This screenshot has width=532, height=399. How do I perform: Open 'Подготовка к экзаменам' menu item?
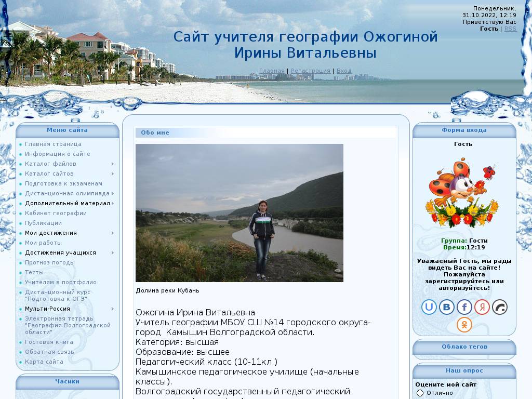point(63,184)
